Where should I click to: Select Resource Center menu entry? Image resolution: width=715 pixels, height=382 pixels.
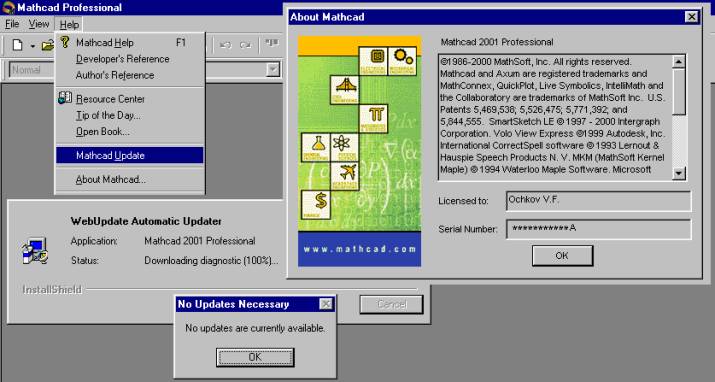pyautogui.click(x=130, y=98)
